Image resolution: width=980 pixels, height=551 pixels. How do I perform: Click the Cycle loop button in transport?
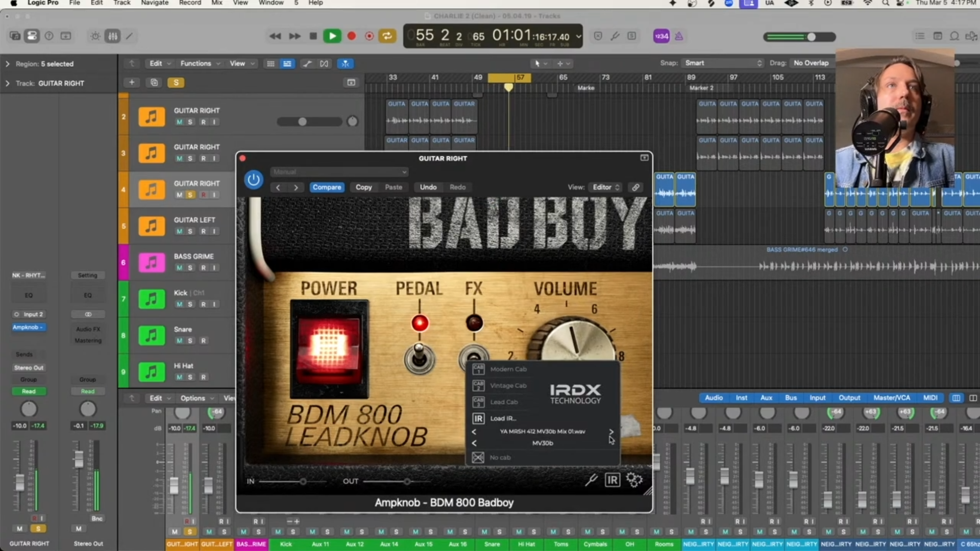pos(387,36)
